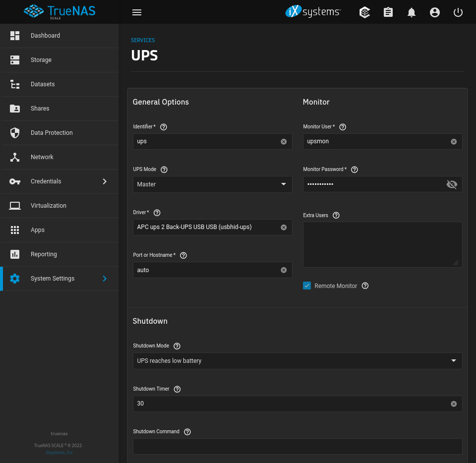
Task: Click the Apps grid icon
Action: pyautogui.click(x=14, y=230)
